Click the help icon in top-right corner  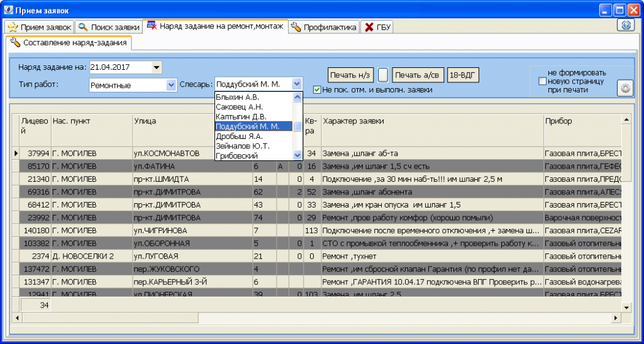[626, 25]
